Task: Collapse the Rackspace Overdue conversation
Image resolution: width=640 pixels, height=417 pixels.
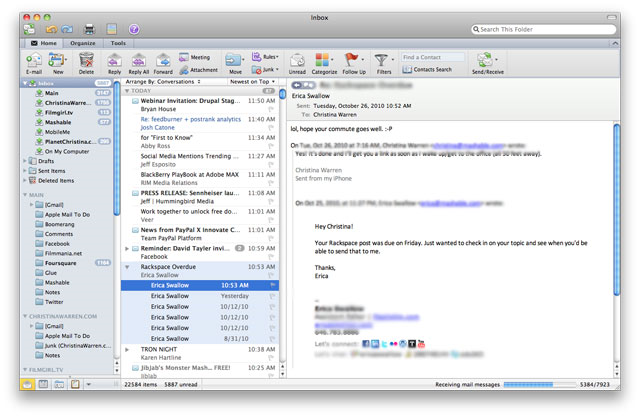Action: tap(127, 267)
